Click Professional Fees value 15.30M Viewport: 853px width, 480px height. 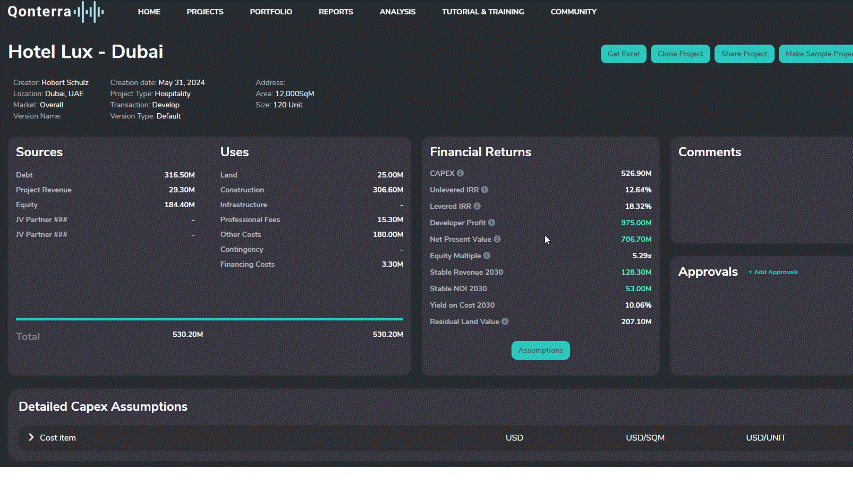(x=390, y=219)
